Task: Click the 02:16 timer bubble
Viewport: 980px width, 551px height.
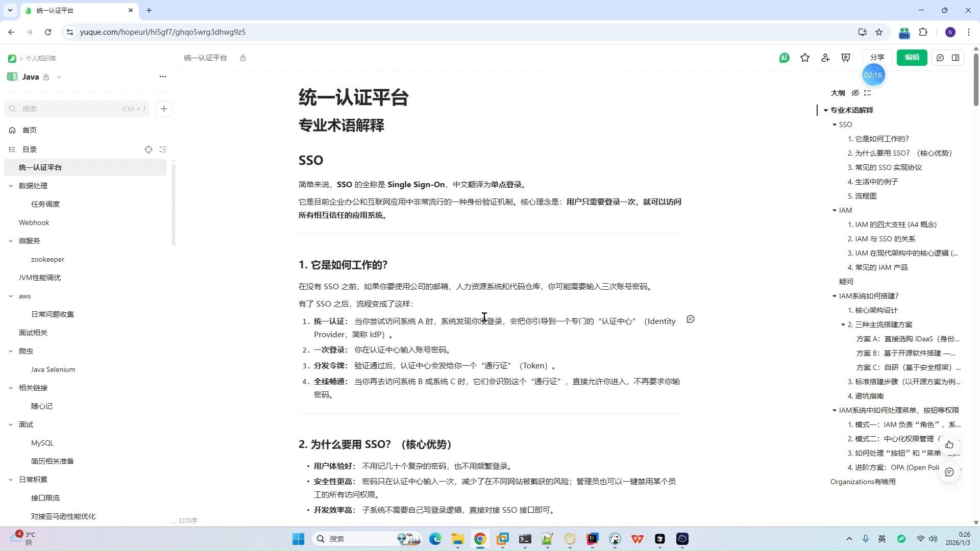Action: pos(873,75)
